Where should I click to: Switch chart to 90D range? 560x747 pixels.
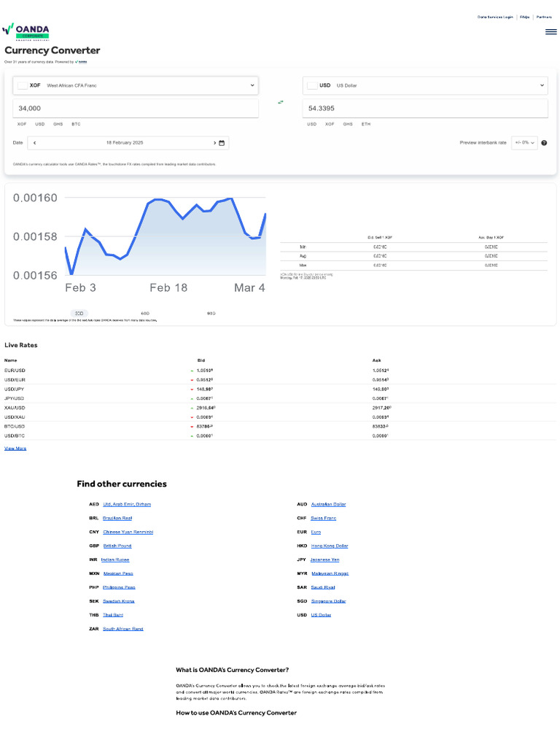(x=211, y=314)
